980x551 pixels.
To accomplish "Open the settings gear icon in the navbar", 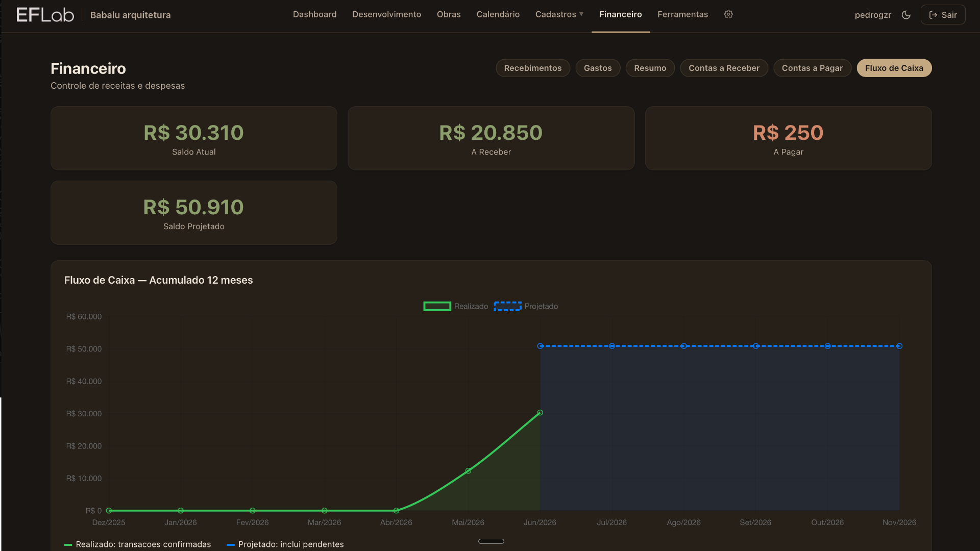I will (728, 14).
